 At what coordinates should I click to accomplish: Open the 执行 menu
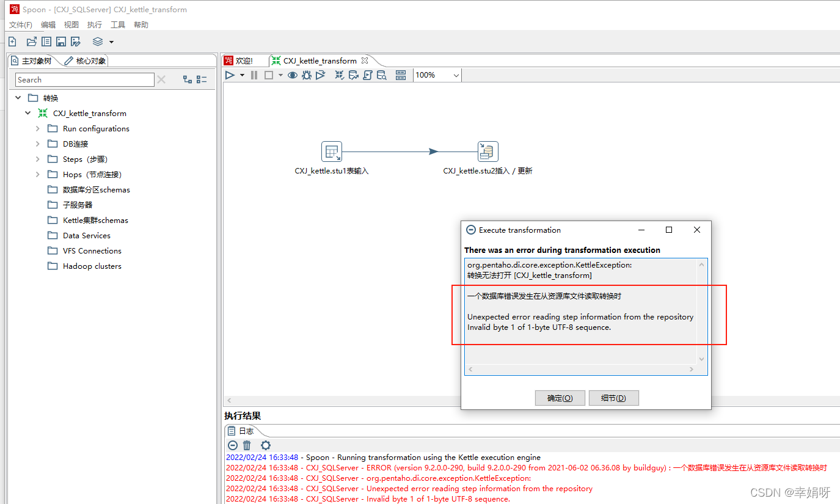94,24
